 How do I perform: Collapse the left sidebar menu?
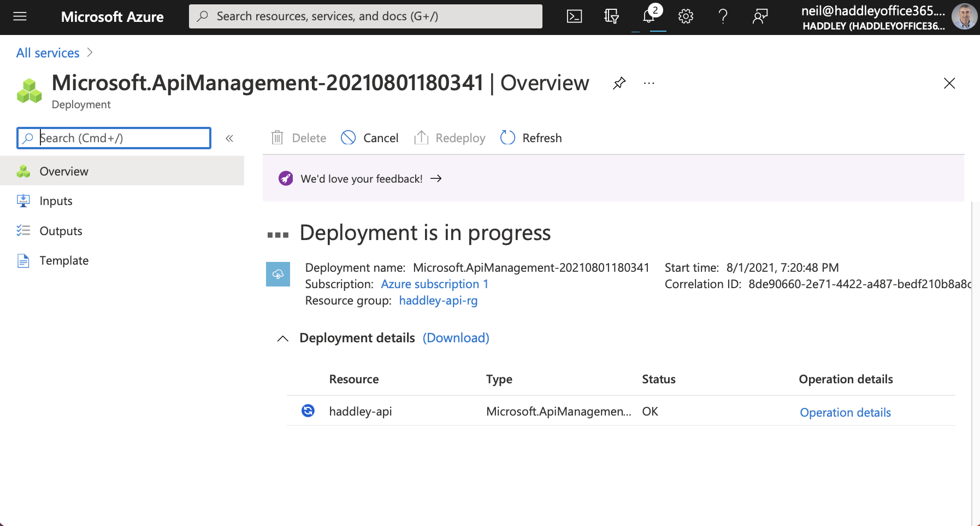tap(229, 138)
